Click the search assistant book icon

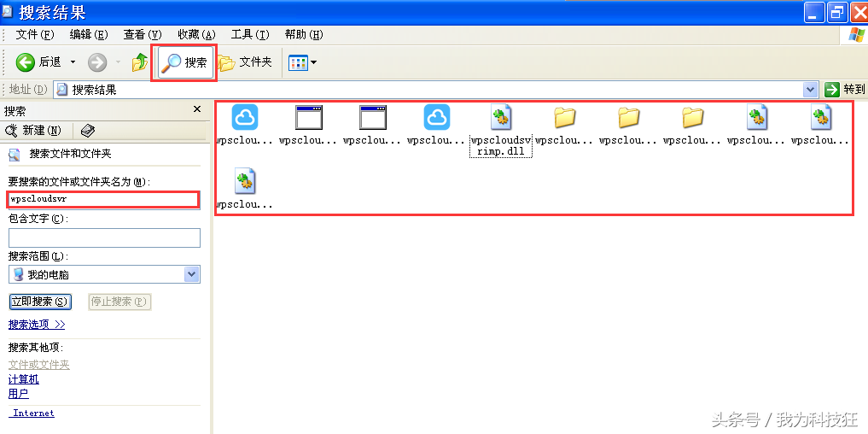[87, 131]
